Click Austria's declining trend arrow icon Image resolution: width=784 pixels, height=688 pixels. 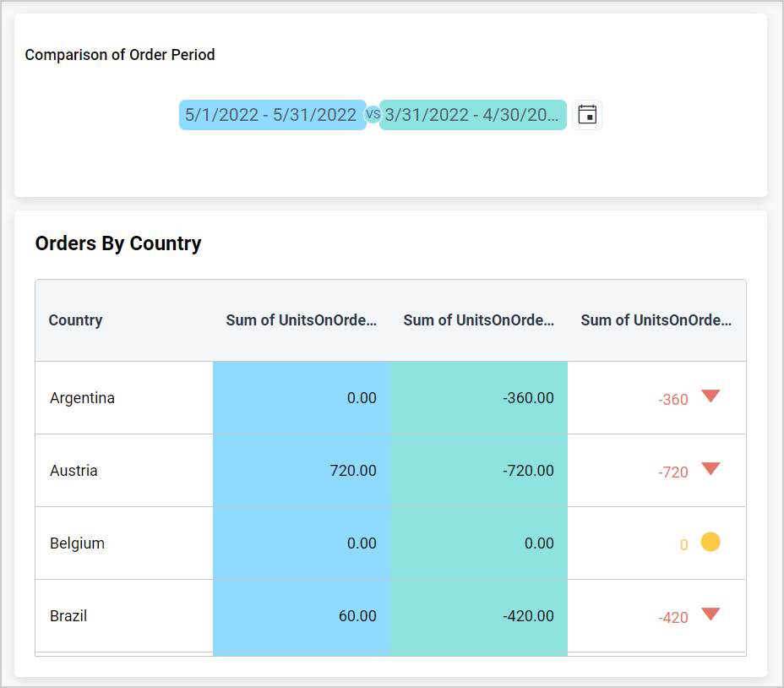710,469
